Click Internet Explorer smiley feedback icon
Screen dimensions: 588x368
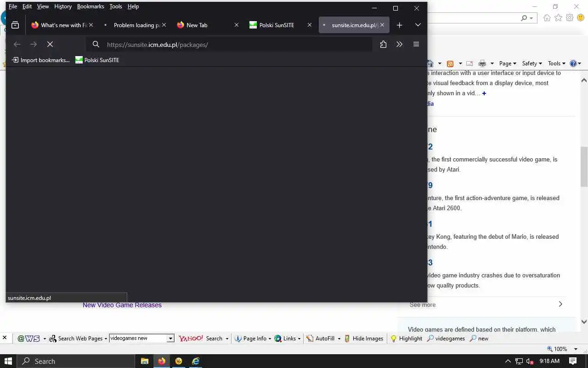[581, 17]
